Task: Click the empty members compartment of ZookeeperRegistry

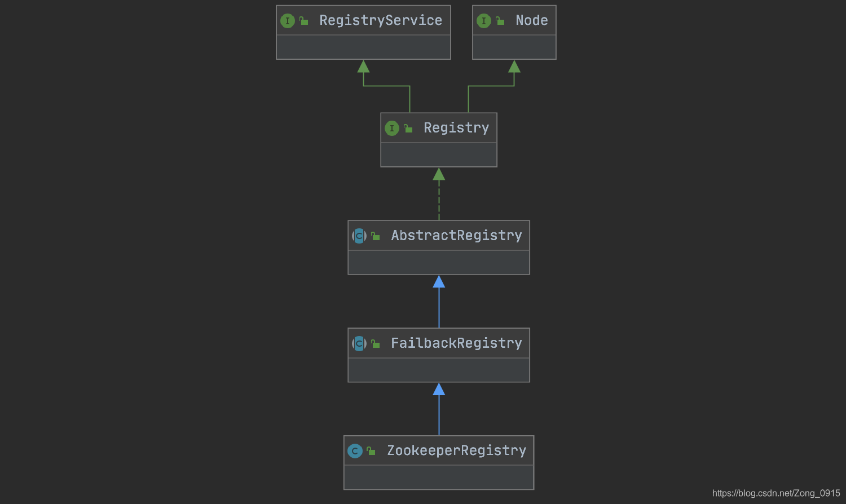Action: (439, 477)
